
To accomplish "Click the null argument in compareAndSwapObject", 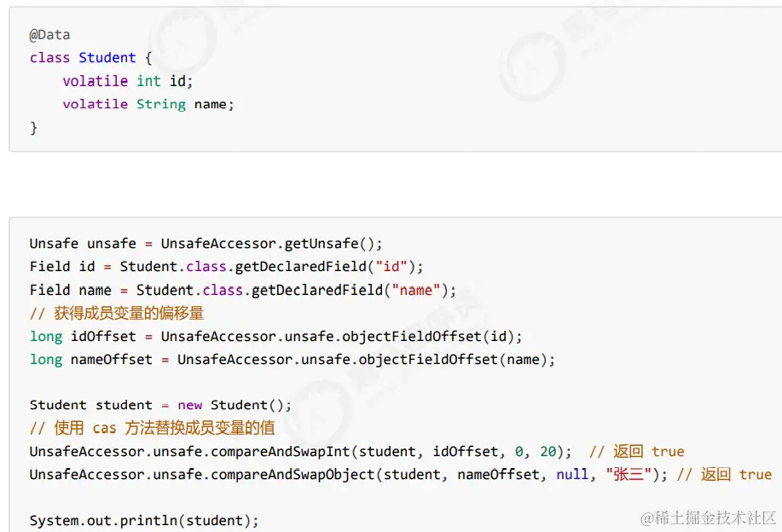I will coord(572,474).
